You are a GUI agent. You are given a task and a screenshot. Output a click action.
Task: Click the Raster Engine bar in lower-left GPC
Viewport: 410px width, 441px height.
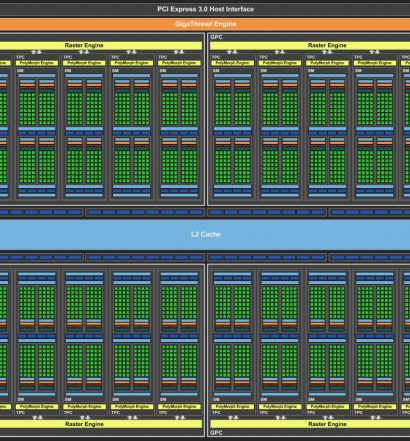(101, 424)
